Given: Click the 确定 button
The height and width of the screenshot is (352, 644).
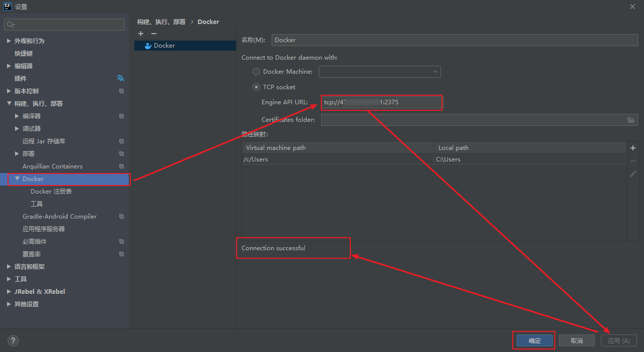Looking at the screenshot, I should (534, 341).
